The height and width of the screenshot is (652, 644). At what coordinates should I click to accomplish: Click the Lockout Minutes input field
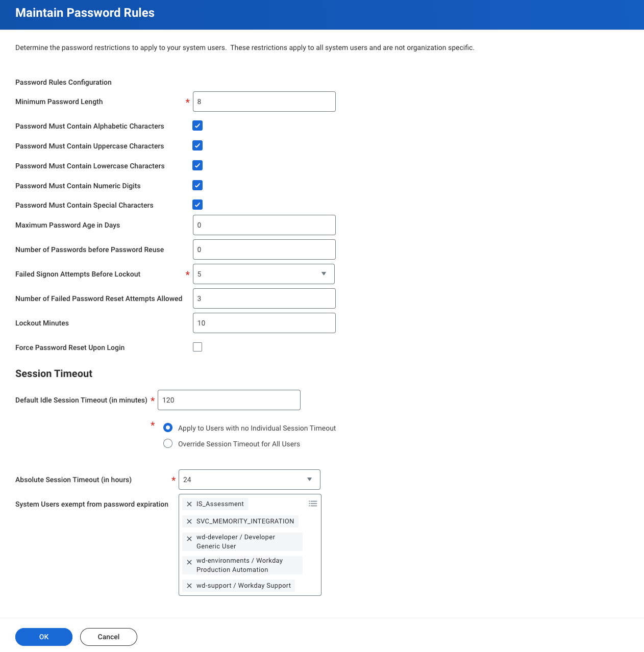264,323
